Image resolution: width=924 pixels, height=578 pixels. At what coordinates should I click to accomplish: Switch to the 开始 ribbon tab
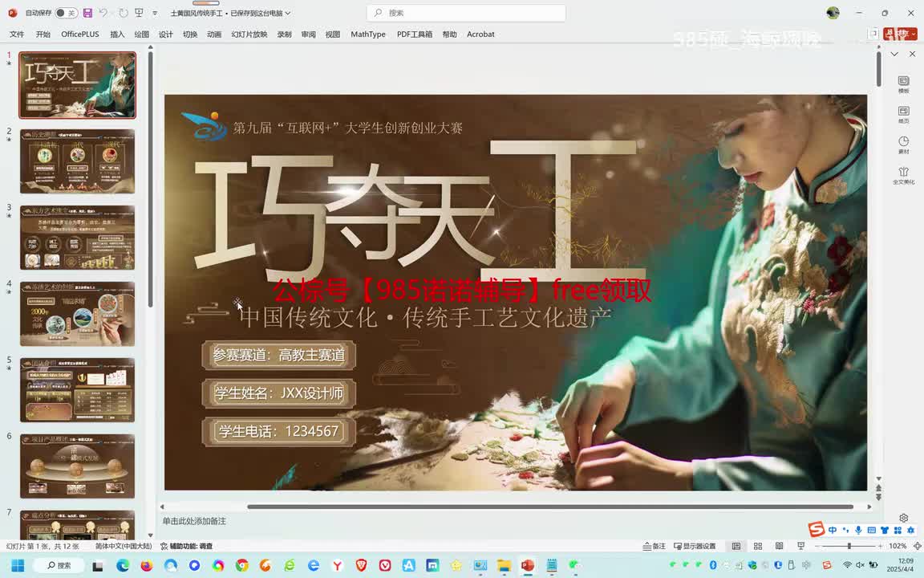(43, 35)
